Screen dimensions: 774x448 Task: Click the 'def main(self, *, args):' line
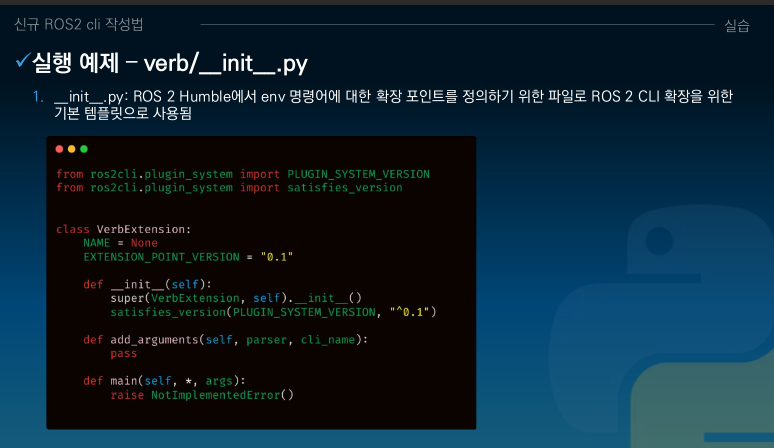tap(164, 381)
